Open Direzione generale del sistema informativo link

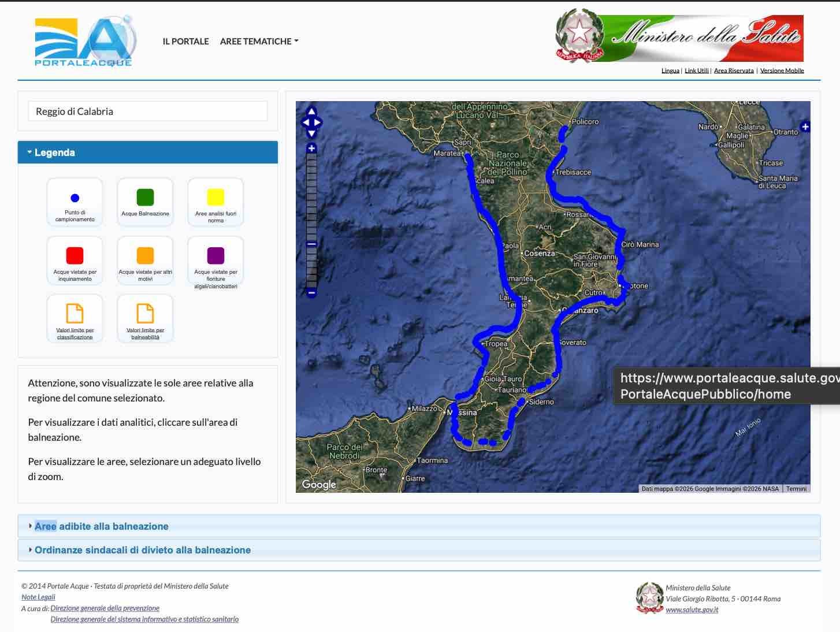pos(144,619)
